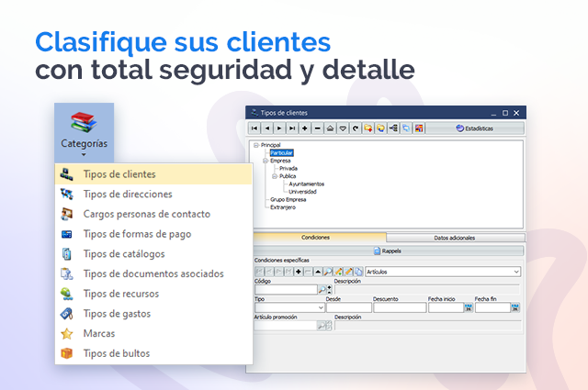This screenshot has width=588, height=390.
Task: Collapse the Principal tree node
Action: pyautogui.click(x=254, y=145)
